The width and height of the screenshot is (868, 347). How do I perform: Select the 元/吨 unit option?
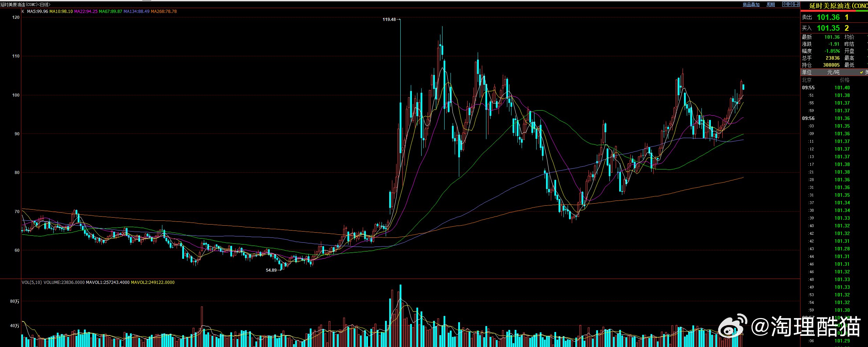click(834, 72)
